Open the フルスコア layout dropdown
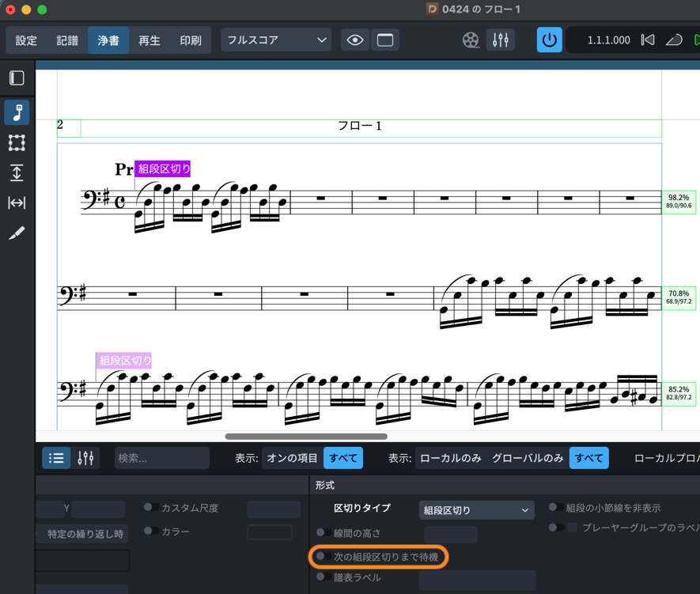The image size is (700, 594). [276, 40]
